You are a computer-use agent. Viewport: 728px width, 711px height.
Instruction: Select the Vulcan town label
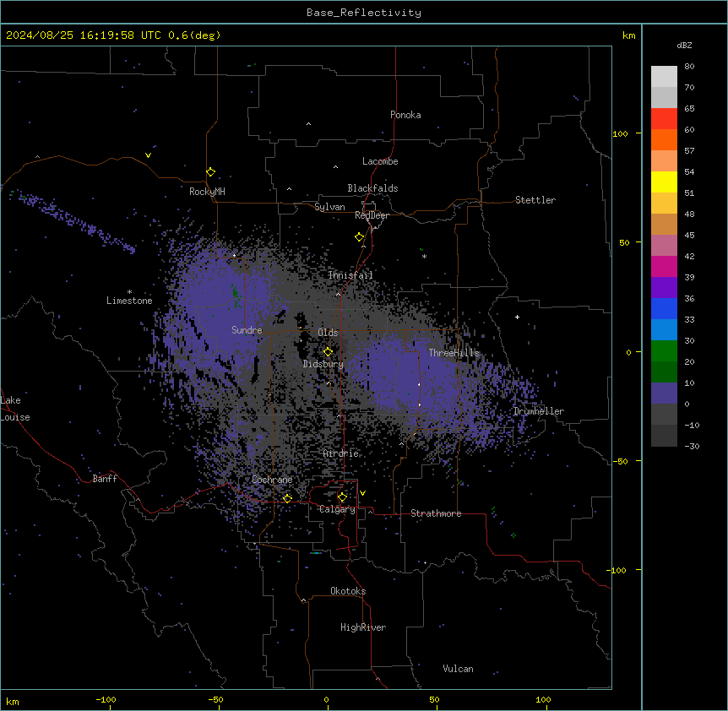click(458, 669)
